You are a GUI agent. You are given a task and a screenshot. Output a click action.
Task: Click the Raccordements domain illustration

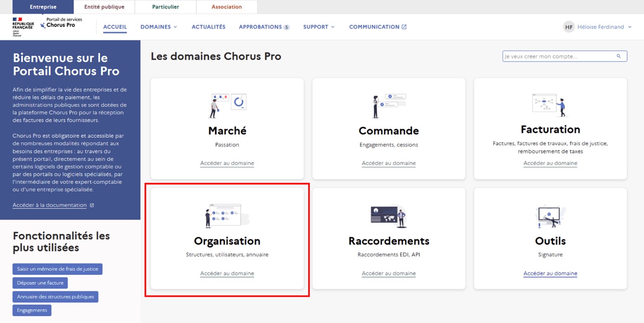389,216
